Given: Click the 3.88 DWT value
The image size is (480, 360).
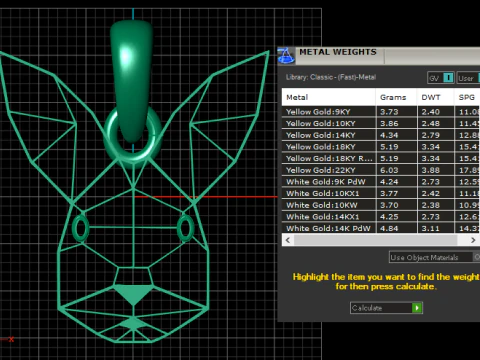Looking at the screenshot, I should (x=431, y=170).
